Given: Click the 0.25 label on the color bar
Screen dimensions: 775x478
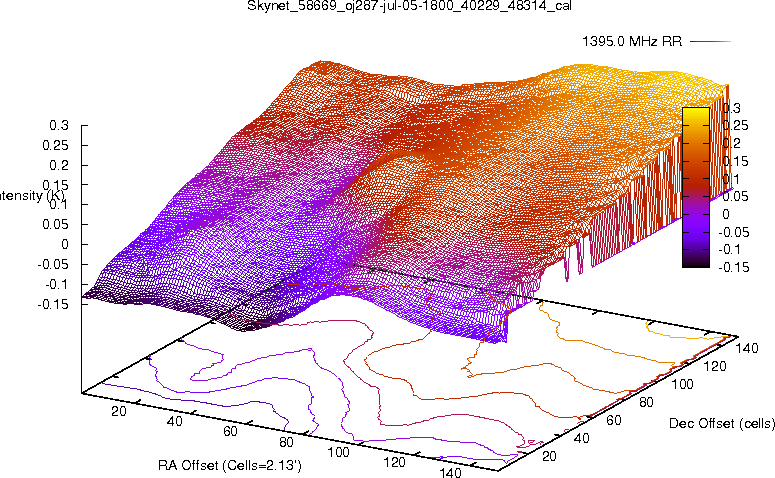Looking at the screenshot, I should [x=736, y=126].
